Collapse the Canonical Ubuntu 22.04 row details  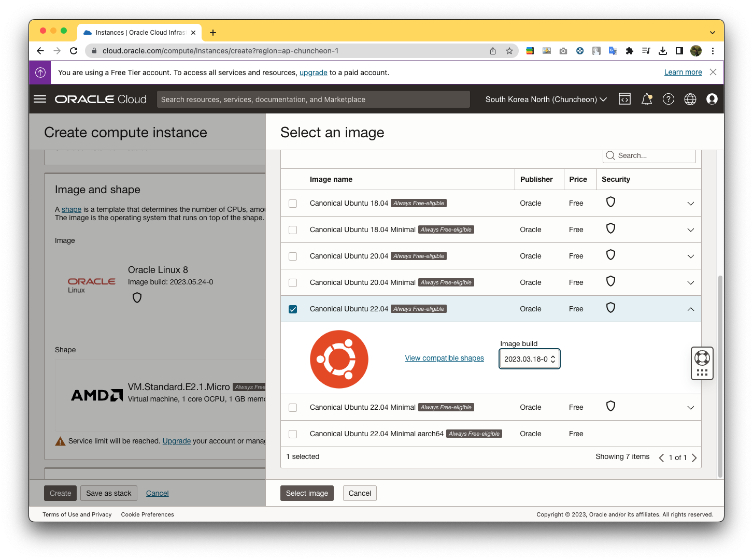coord(691,309)
